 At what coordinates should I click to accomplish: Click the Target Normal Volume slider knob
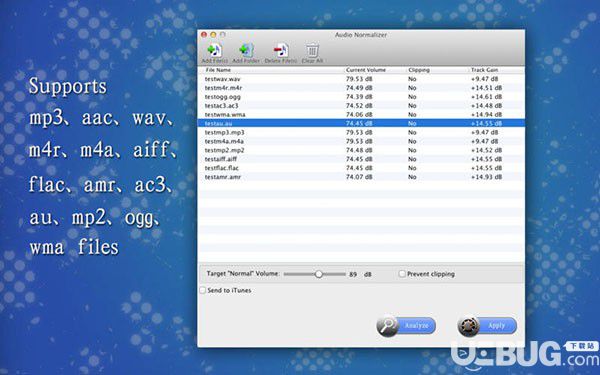tap(318, 274)
